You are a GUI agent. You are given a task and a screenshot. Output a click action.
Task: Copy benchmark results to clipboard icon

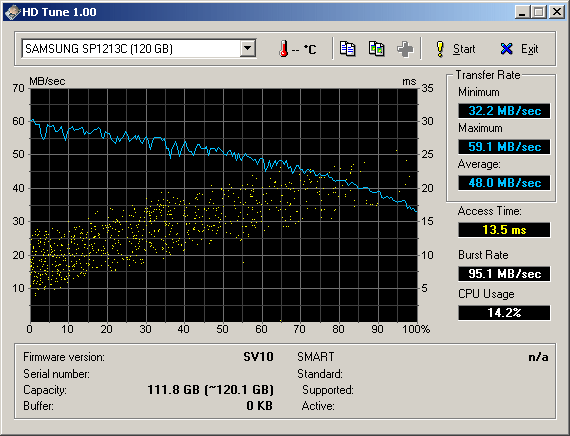pos(347,48)
